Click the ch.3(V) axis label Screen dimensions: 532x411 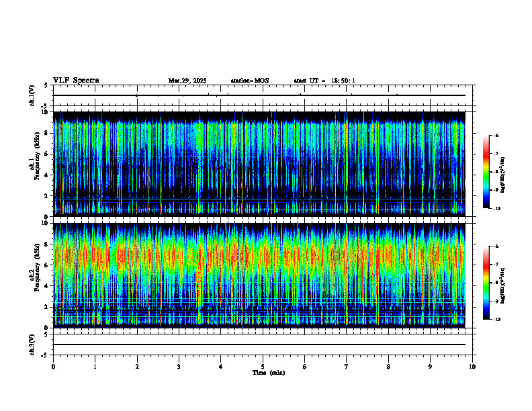(x=32, y=345)
